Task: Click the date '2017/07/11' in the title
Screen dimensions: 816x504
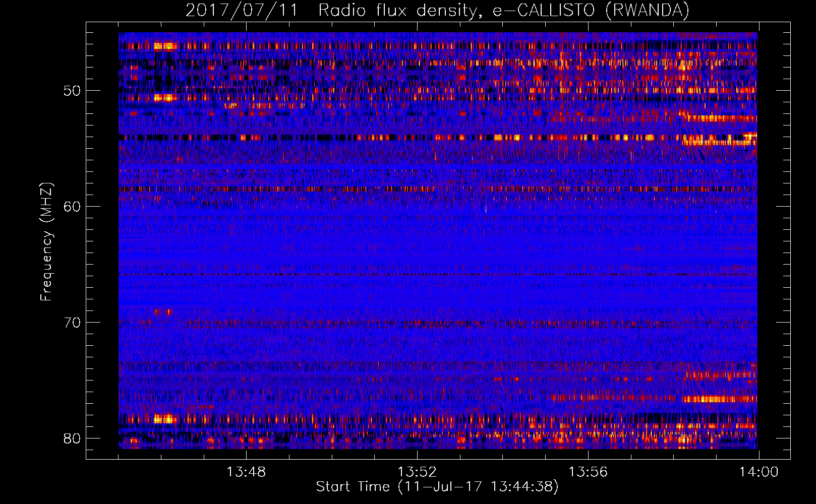Action: (242, 10)
